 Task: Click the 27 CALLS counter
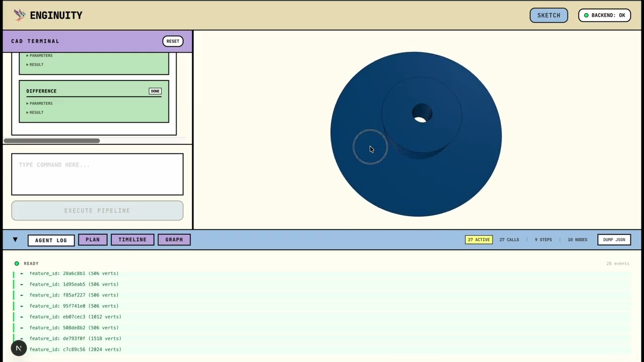(x=509, y=240)
